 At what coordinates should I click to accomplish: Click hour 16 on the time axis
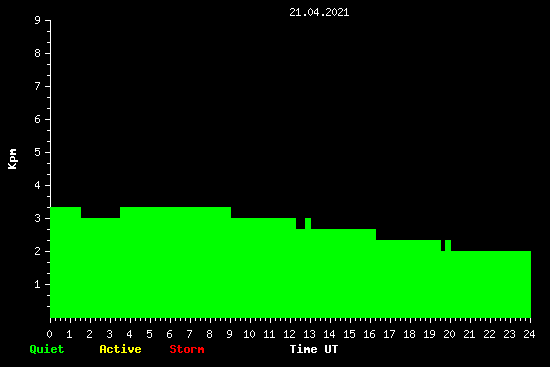[x=369, y=334]
